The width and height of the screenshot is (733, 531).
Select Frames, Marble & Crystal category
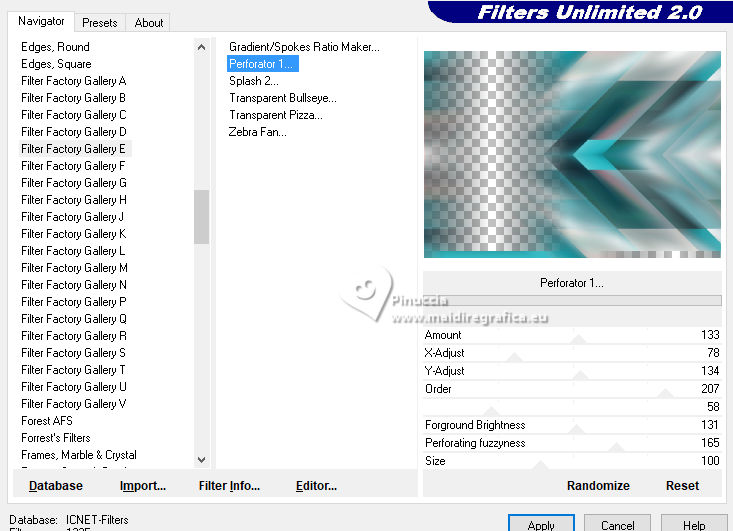[79, 455]
